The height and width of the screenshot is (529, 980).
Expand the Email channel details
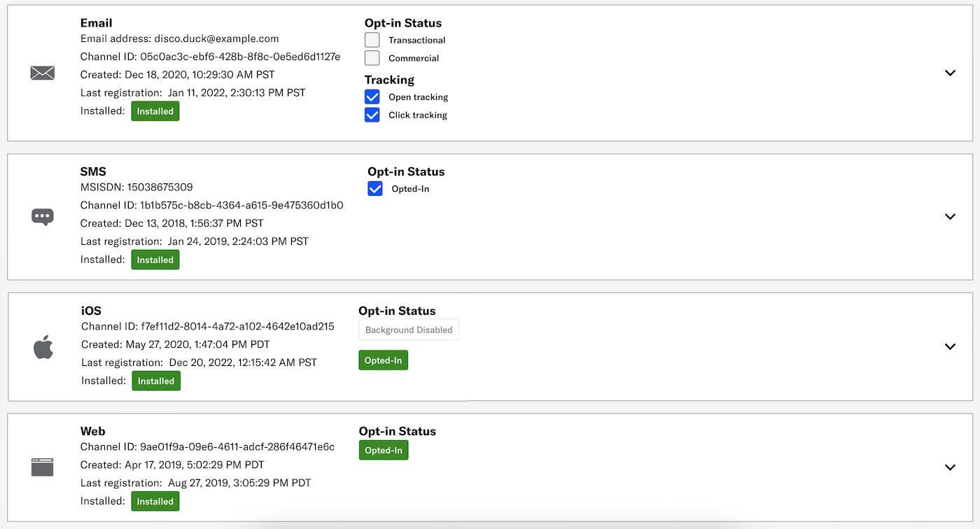(x=950, y=73)
